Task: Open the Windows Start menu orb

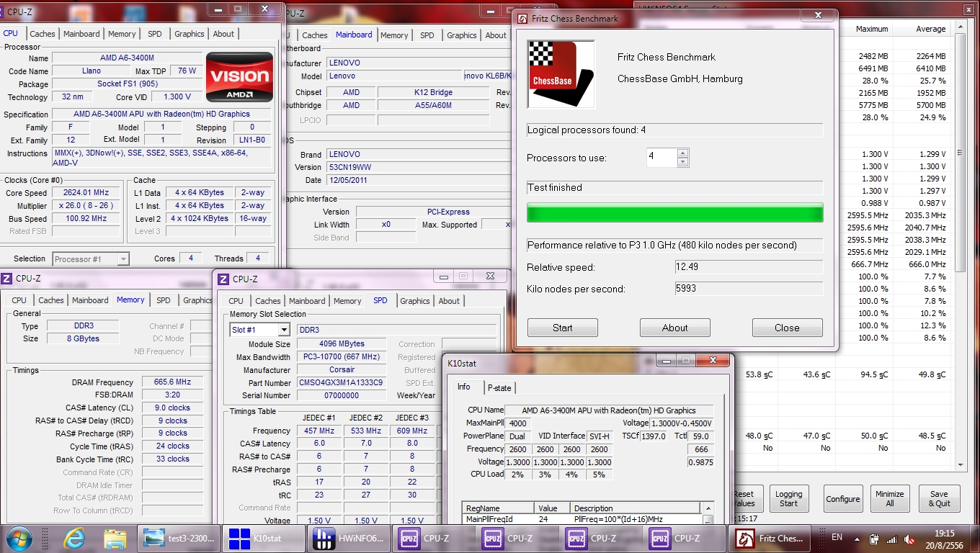Action: point(19,538)
